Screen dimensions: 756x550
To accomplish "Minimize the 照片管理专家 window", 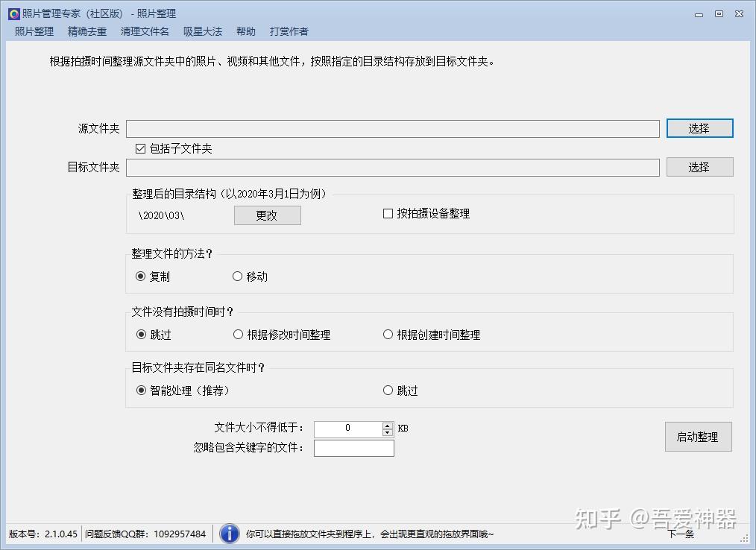I will 699,14.
